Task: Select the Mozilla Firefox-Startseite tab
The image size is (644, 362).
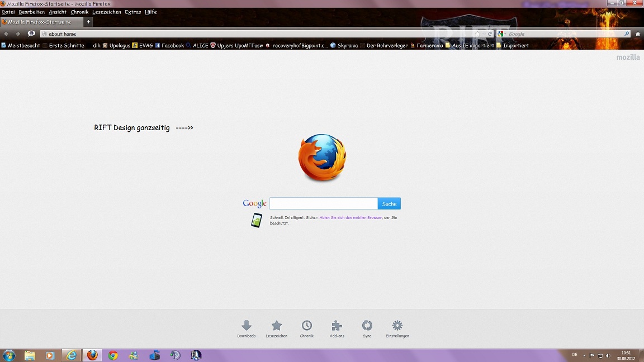Action: tap(41, 22)
